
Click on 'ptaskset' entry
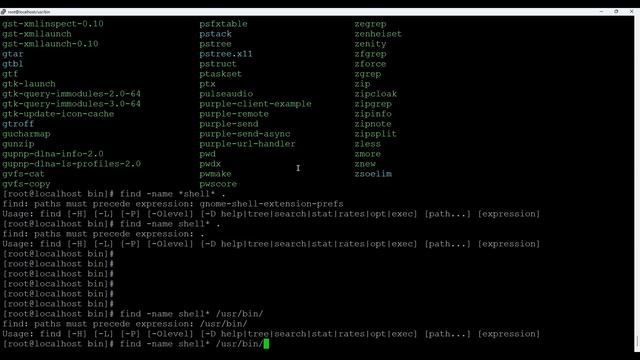click(220, 74)
